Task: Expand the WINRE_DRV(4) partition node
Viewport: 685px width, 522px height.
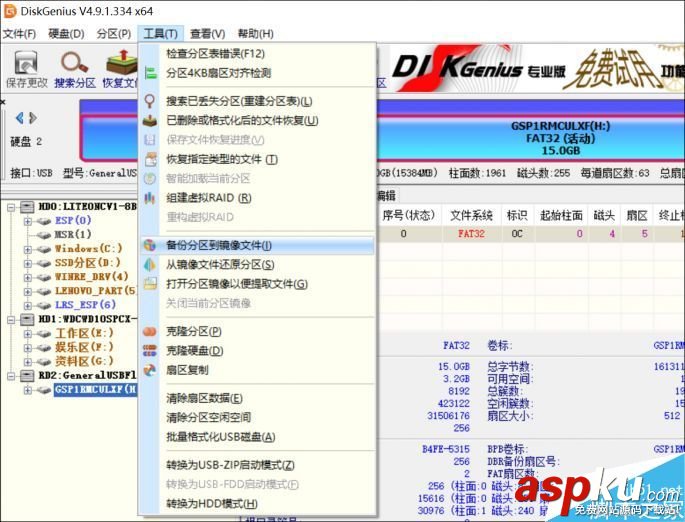Action: coord(28,277)
